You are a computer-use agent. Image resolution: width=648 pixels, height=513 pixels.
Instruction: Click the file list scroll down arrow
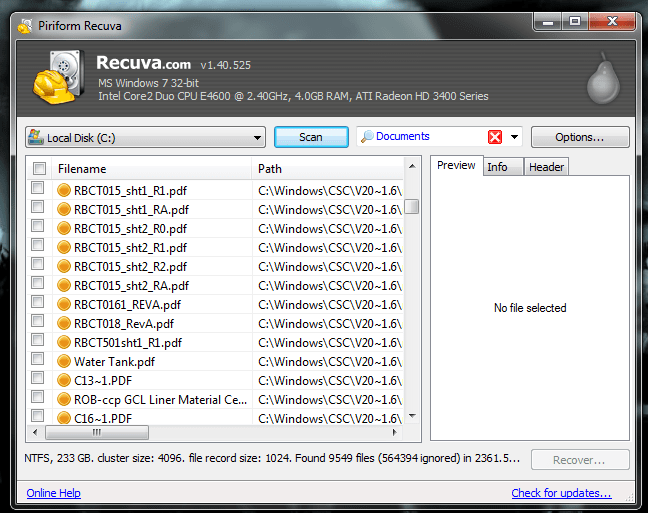pyautogui.click(x=412, y=416)
